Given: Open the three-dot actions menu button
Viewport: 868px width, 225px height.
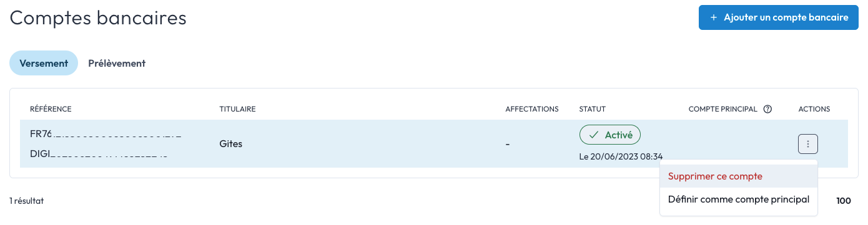Looking at the screenshot, I should [x=807, y=144].
